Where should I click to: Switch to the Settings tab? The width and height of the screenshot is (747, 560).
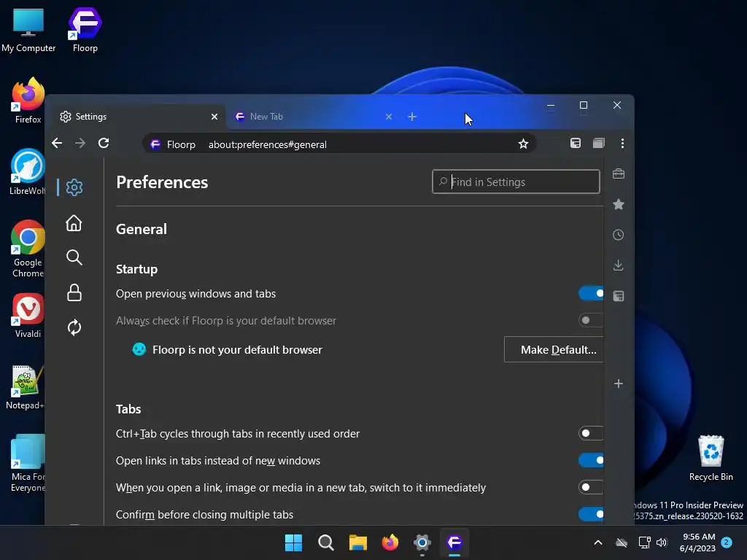tap(136, 117)
